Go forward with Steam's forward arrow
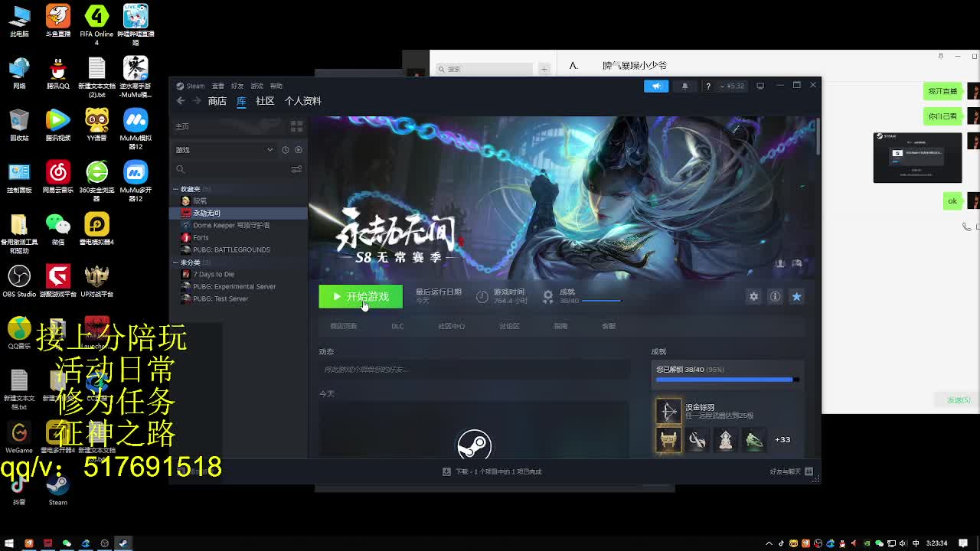This screenshot has height=551, width=980. (196, 101)
